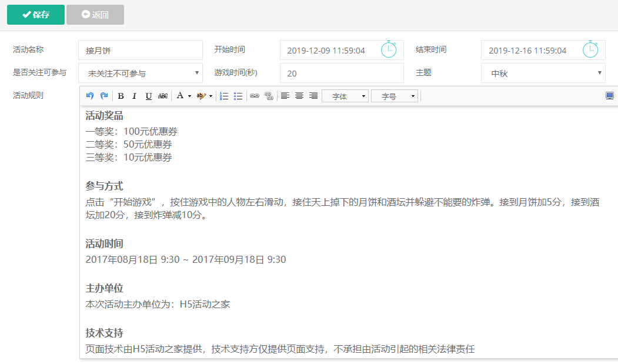Open the start time clock picker icon
This screenshot has width=618, height=364.
[x=389, y=50]
